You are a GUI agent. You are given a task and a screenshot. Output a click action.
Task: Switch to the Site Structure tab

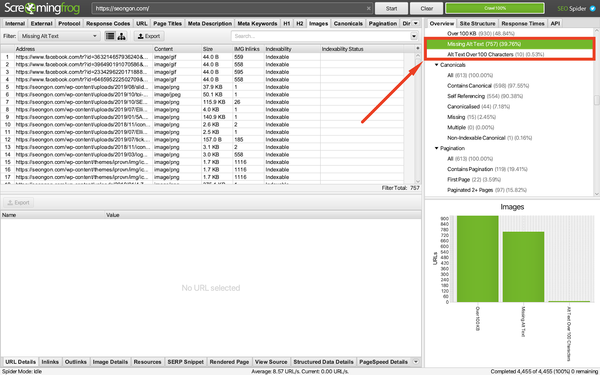[x=477, y=23]
